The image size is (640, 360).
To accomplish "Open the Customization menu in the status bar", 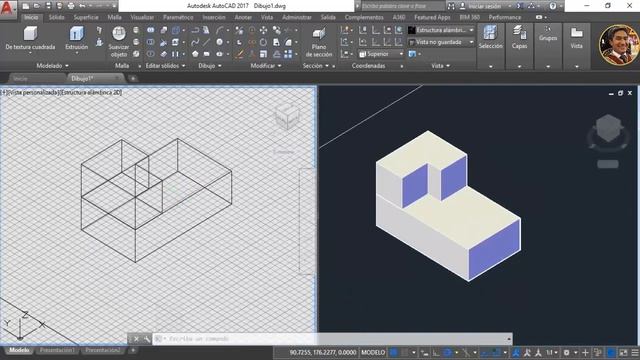I will click(x=635, y=352).
